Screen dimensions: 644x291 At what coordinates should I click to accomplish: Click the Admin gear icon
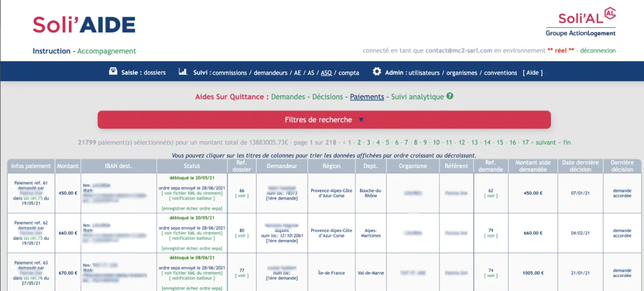377,72
